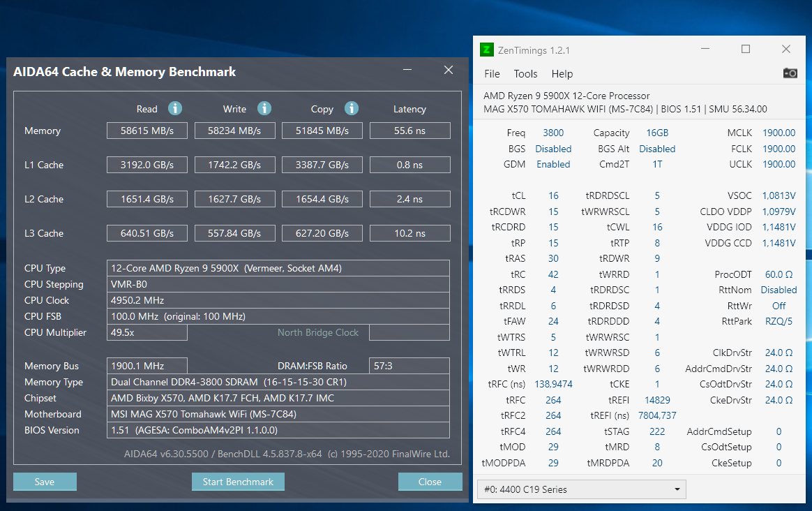Click the Read info icon in AIDA64
Screen dimensions: 812x511
click(x=175, y=108)
